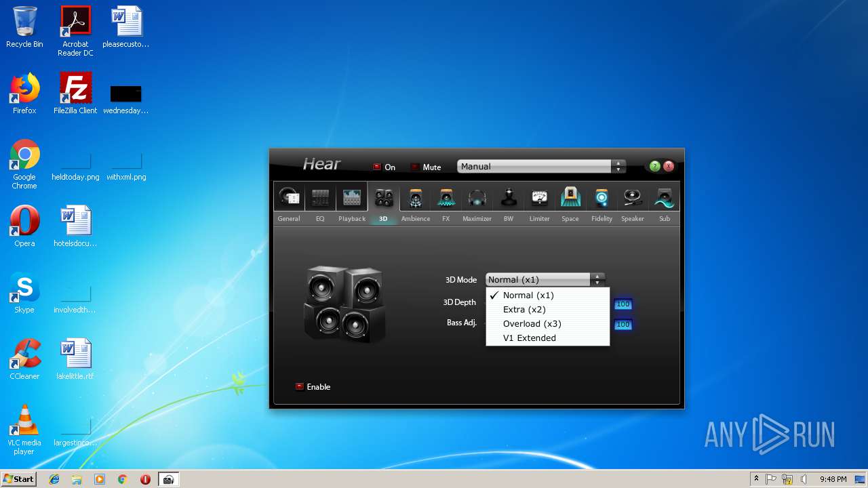This screenshot has height=488, width=868.
Task: Open the Sub tab icon
Action: coord(665,197)
